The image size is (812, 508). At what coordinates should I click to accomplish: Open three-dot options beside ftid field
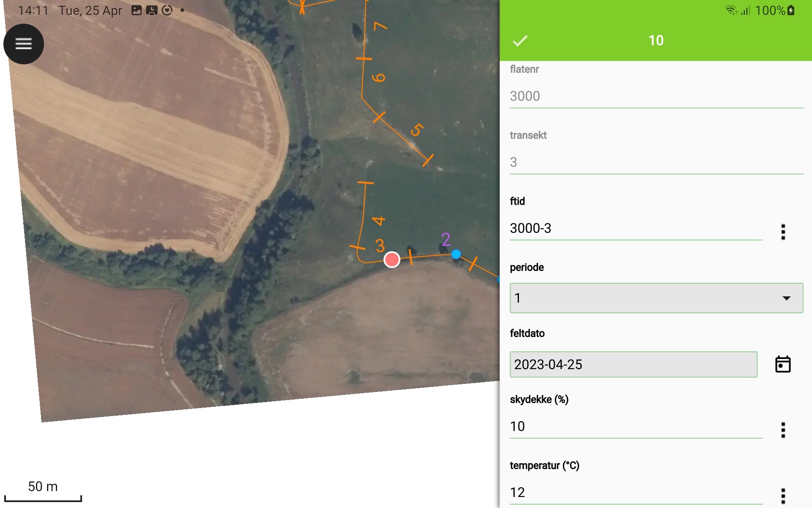pyautogui.click(x=783, y=232)
